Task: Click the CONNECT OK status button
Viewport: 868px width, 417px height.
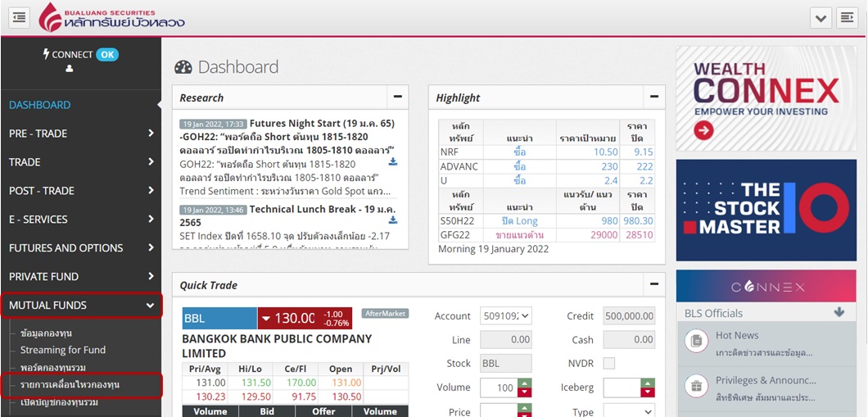Action: (x=106, y=55)
